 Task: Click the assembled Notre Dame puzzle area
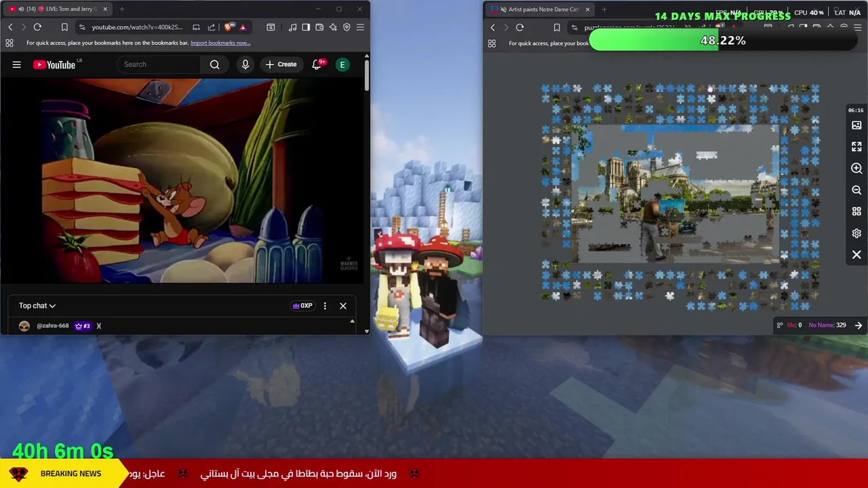click(x=676, y=193)
